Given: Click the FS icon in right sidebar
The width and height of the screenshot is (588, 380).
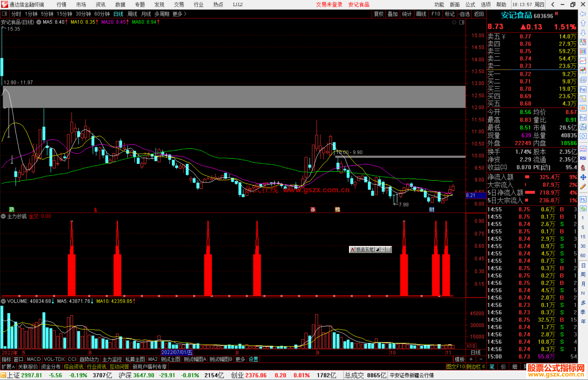Looking at the screenshot, I should coord(583,199).
